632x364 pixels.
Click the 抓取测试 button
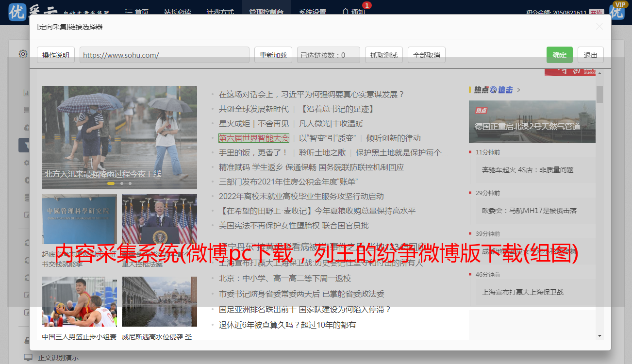(384, 55)
